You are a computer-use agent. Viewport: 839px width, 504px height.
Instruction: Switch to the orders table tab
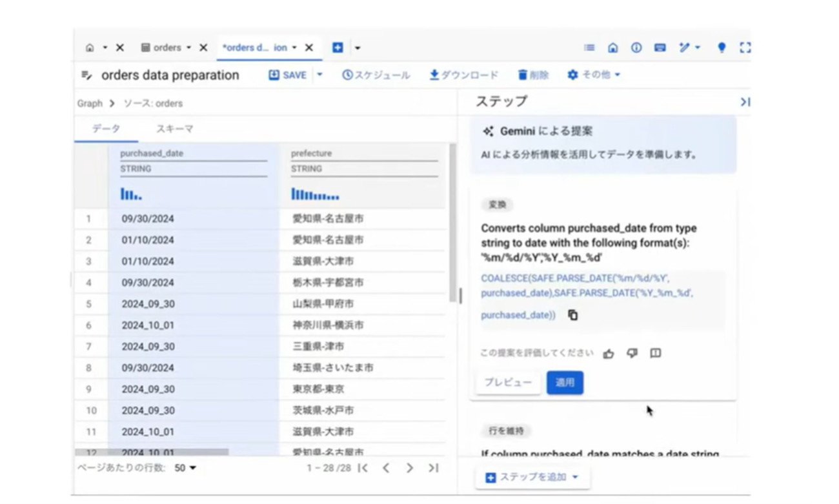[x=161, y=48]
